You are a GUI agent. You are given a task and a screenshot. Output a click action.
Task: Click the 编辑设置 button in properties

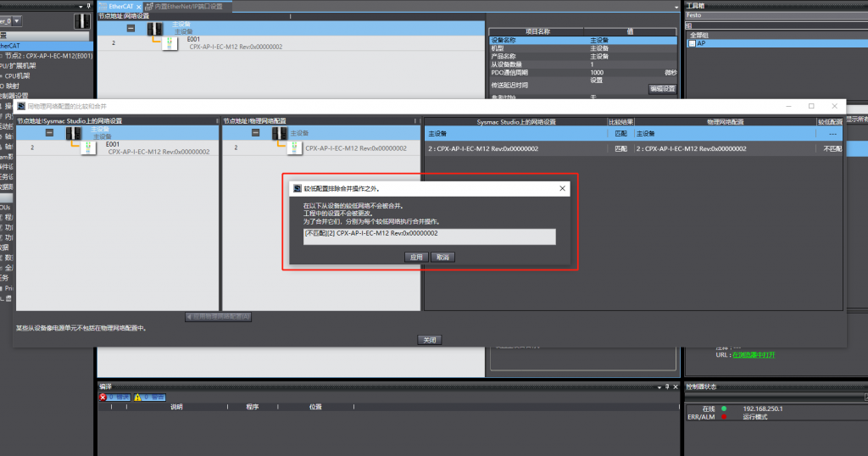click(x=662, y=89)
